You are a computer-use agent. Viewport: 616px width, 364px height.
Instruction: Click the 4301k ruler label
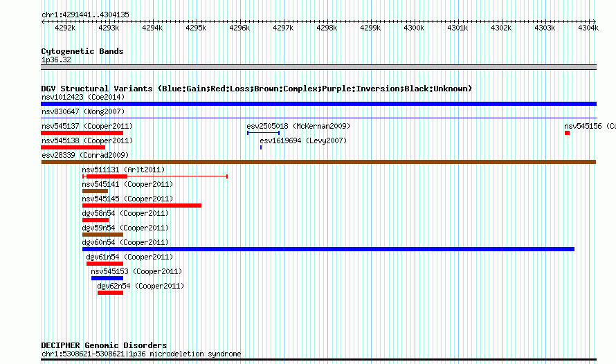[x=458, y=28]
